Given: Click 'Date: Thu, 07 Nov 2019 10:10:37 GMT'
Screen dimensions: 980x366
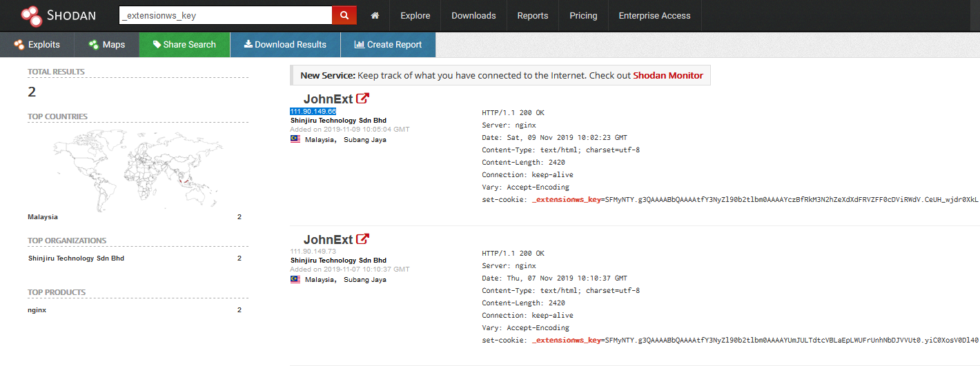Looking at the screenshot, I should [x=554, y=278].
